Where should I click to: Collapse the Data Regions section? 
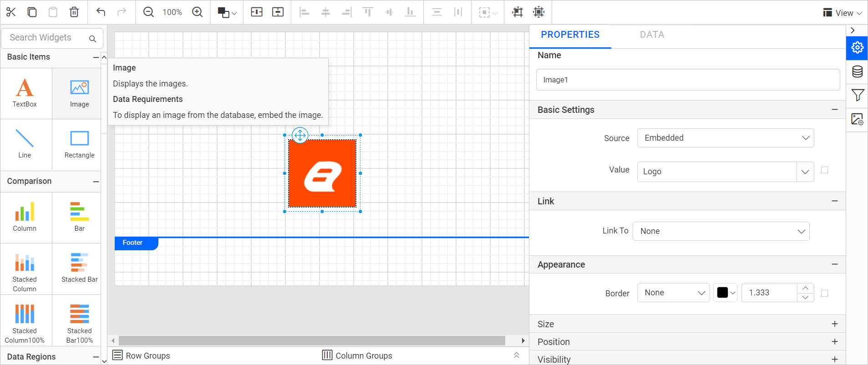96,357
